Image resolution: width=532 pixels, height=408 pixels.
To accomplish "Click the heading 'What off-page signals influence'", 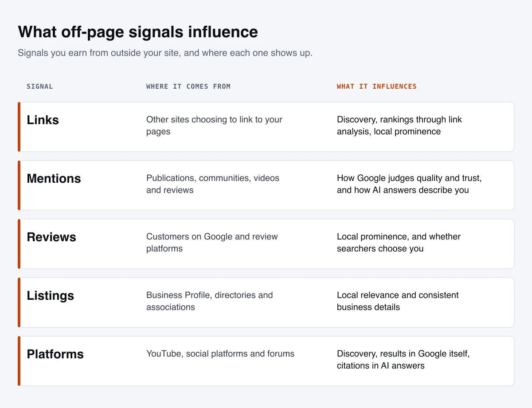I will [138, 32].
